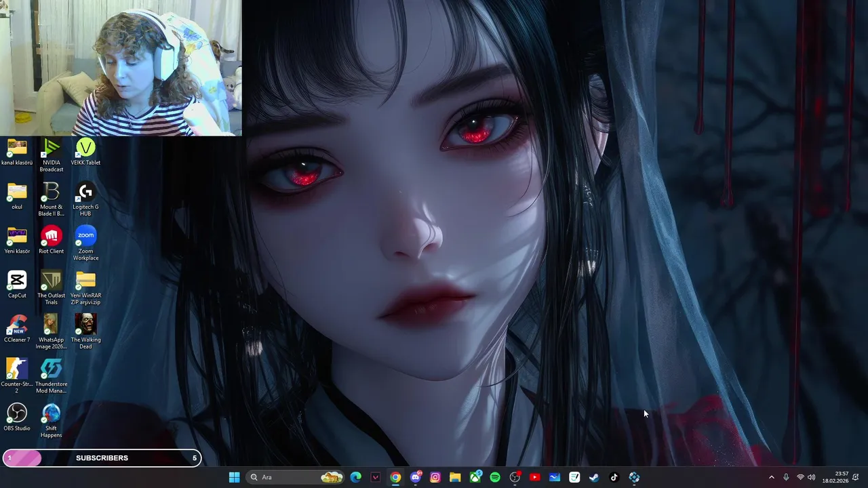Open YouTube from the taskbar
The height and width of the screenshot is (488, 868).
pyautogui.click(x=534, y=477)
